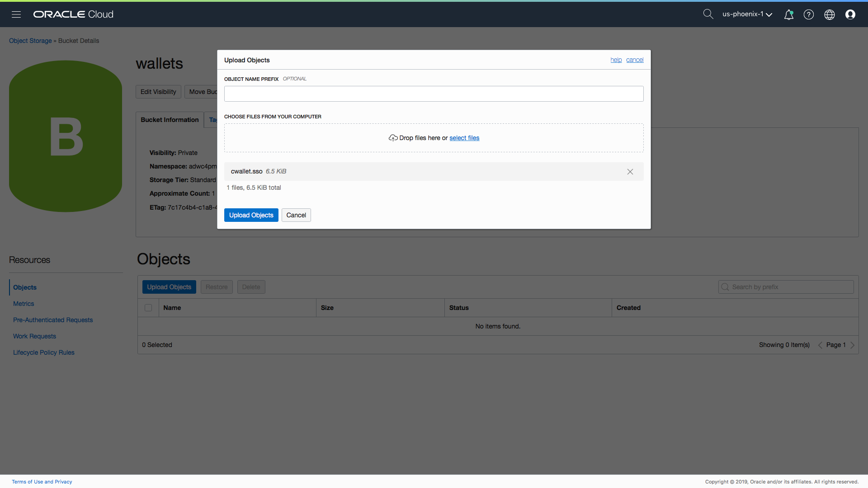Open Pre-Authenticated Requests in sidebar

pos(53,320)
